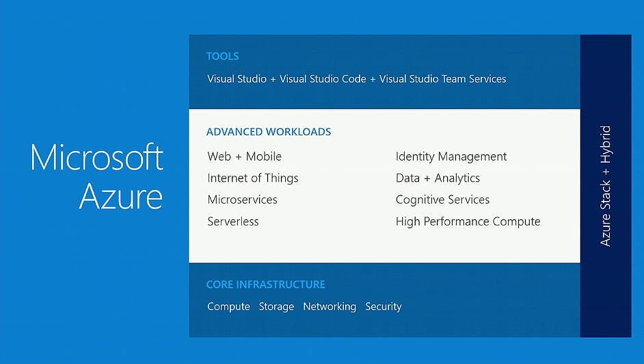Screen dimensions: 644x364
Task: Click the CORE INFRASTRUCTURE heading
Action: click(265, 285)
